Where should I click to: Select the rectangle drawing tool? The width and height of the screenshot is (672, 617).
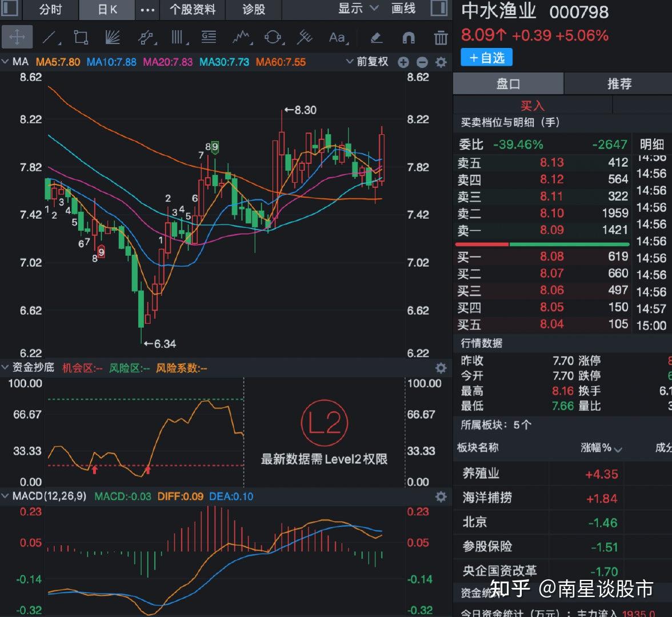coord(81,37)
